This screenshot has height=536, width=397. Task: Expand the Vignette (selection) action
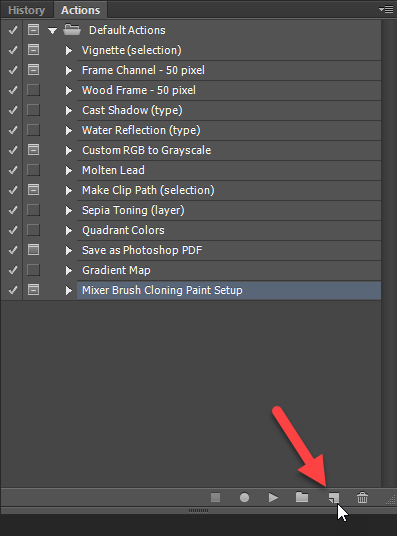click(69, 51)
